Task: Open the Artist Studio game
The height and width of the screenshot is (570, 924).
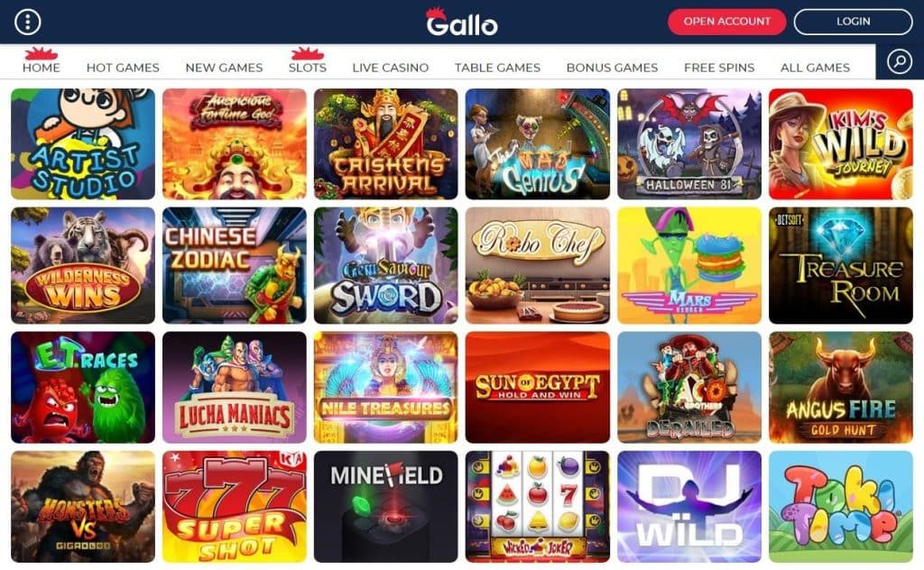Action: [x=83, y=143]
